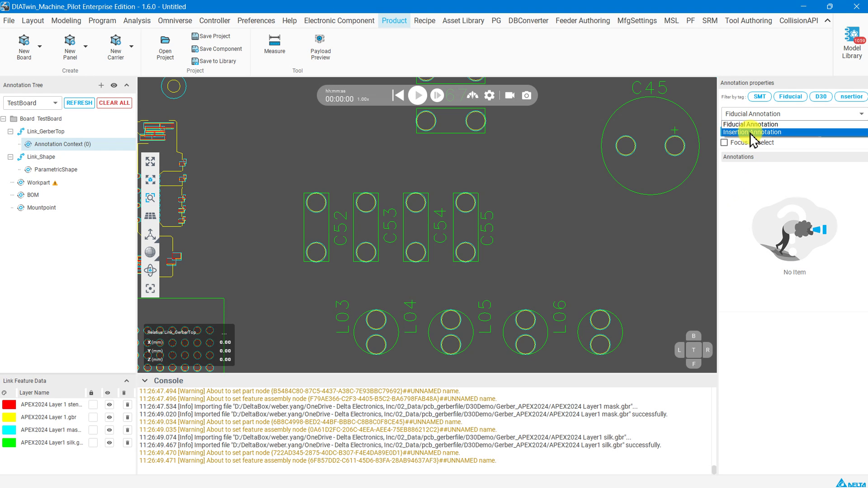Switch to the Feeder Authoring tab
Image resolution: width=868 pixels, height=488 pixels.
point(582,21)
